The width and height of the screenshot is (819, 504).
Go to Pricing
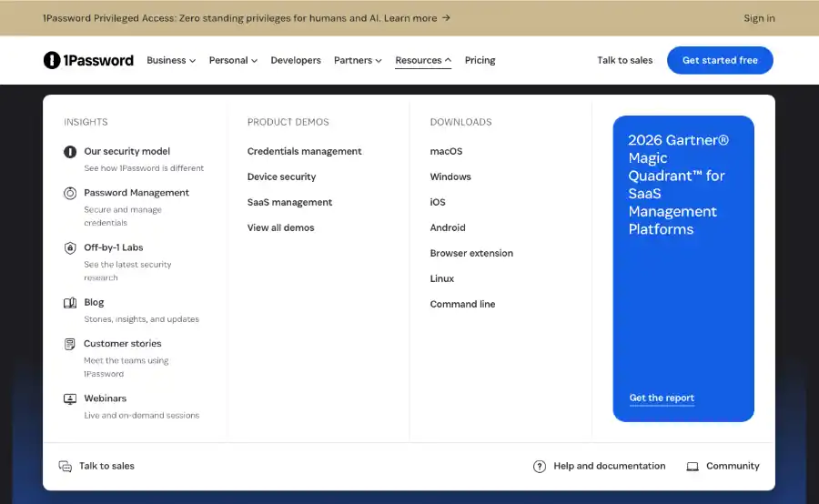pyautogui.click(x=480, y=60)
